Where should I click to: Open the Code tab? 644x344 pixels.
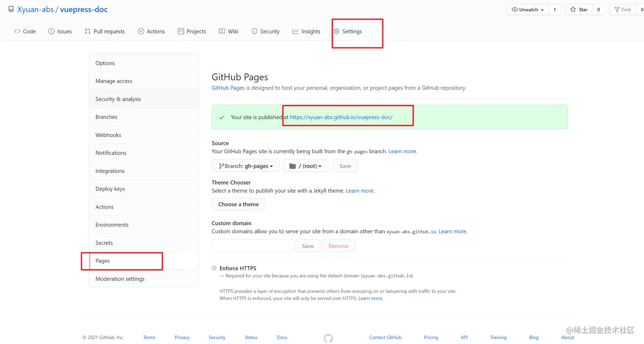(25, 31)
